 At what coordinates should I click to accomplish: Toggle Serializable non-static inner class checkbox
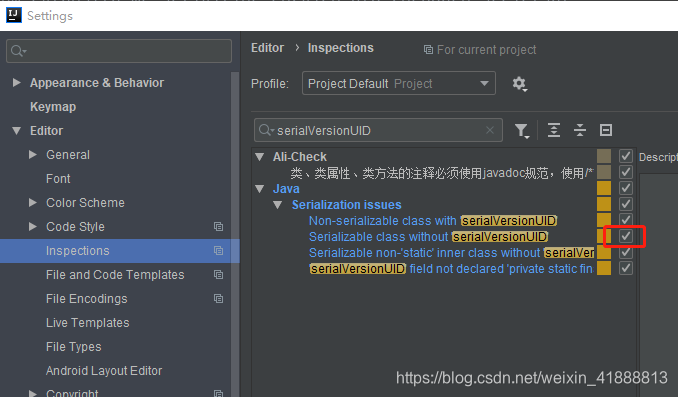tap(626, 252)
